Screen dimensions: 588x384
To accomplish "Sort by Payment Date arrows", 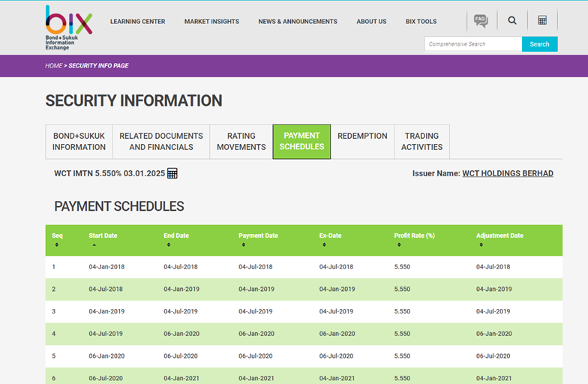I will click(x=243, y=244).
